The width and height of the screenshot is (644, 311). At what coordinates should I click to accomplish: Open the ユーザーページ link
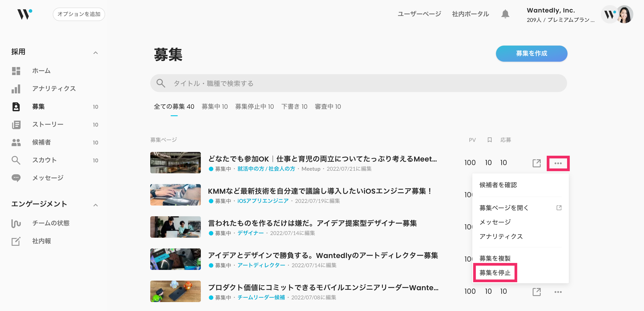coord(419,14)
